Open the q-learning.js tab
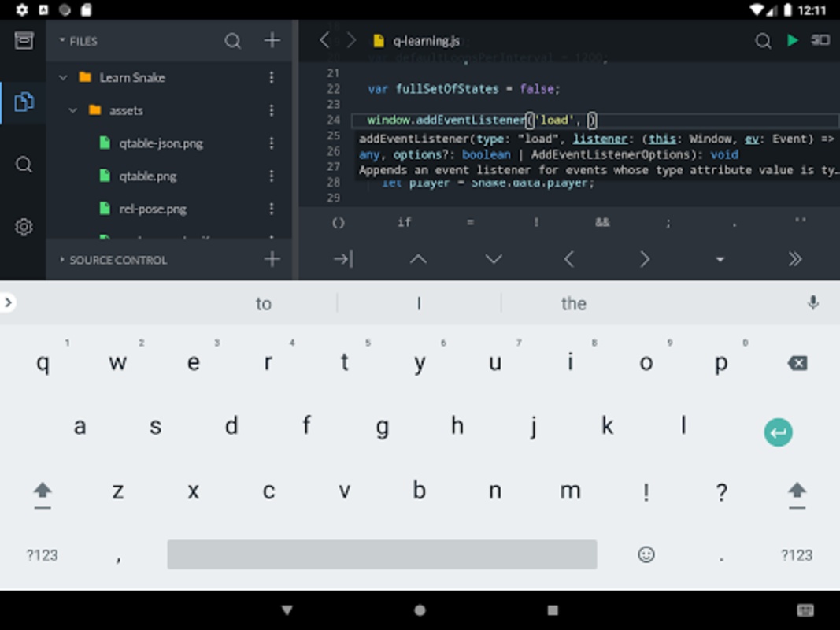This screenshot has height=630, width=840. 425,41
